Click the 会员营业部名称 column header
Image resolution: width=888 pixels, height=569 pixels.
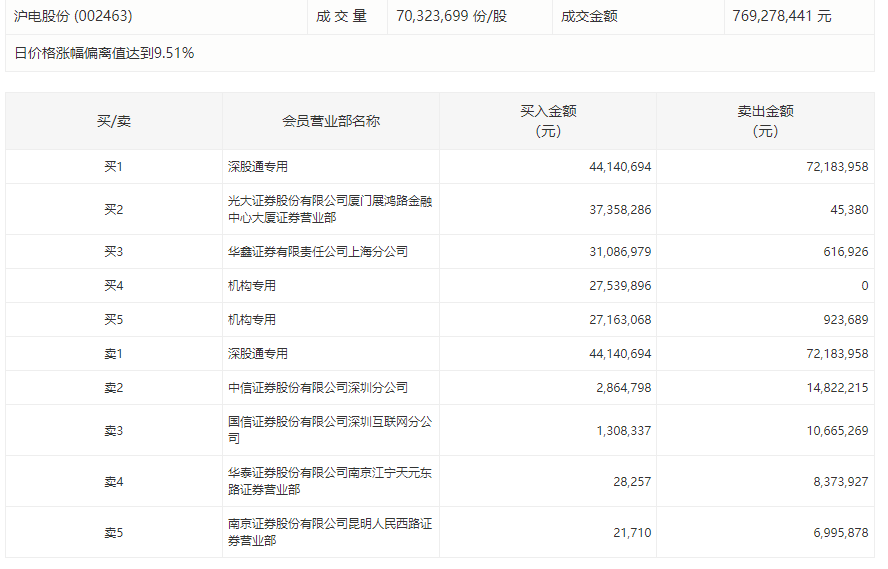pyautogui.click(x=331, y=121)
